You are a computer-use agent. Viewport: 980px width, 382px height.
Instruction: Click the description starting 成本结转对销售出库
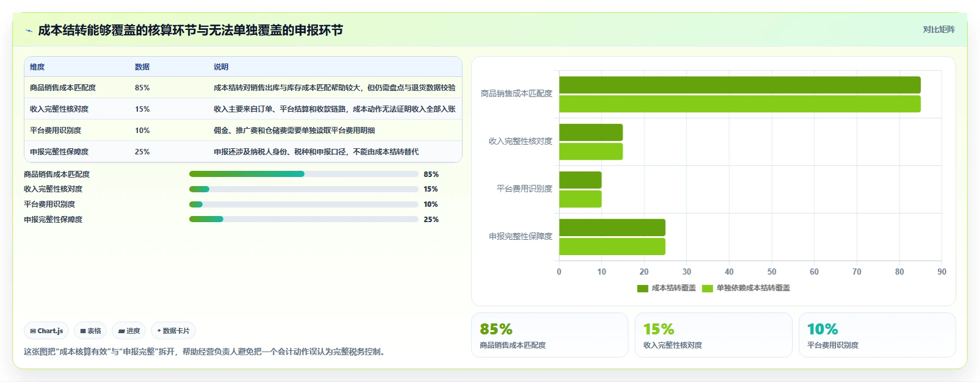click(334, 88)
